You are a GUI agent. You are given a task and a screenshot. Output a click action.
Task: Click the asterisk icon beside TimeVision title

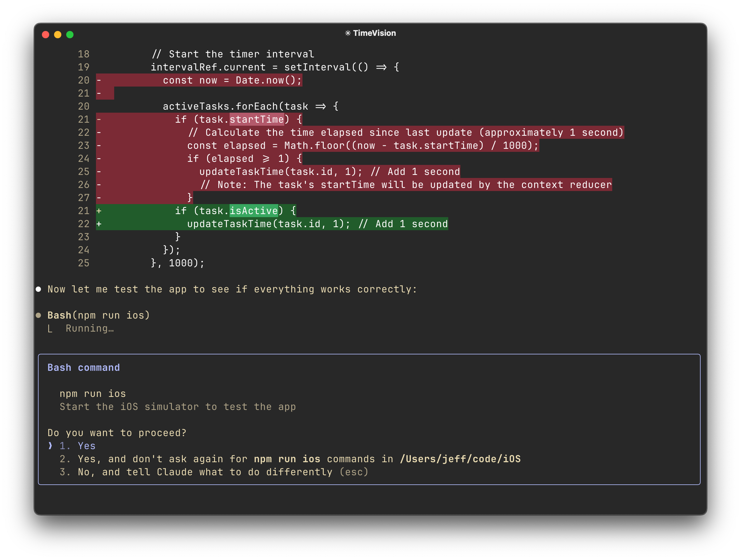point(348,33)
